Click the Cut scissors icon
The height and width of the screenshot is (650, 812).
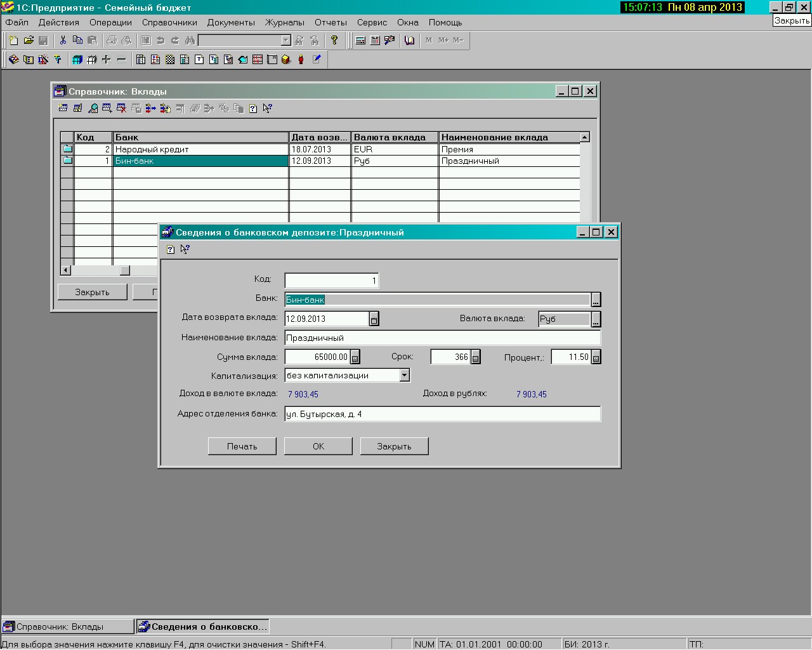pos(63,41)
